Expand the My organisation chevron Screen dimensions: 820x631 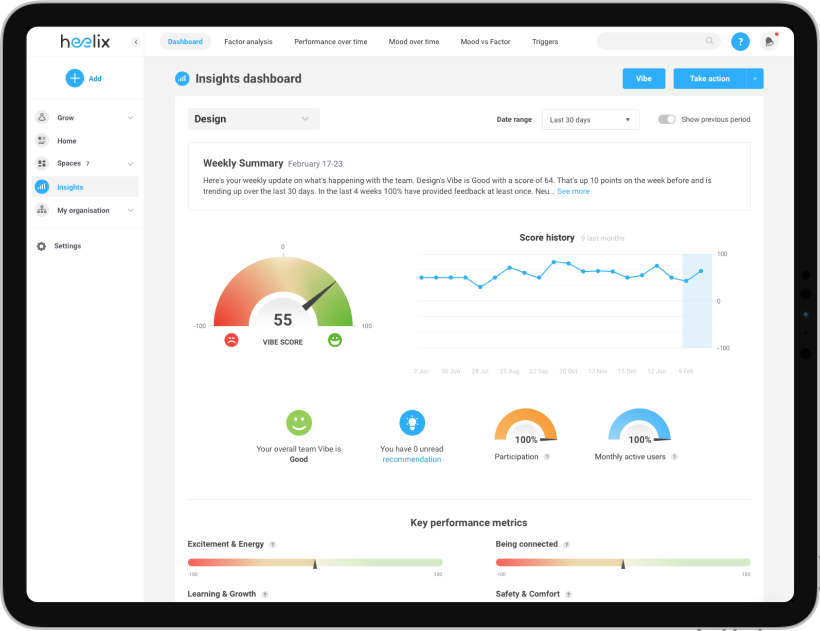click(x=130, y=210)
